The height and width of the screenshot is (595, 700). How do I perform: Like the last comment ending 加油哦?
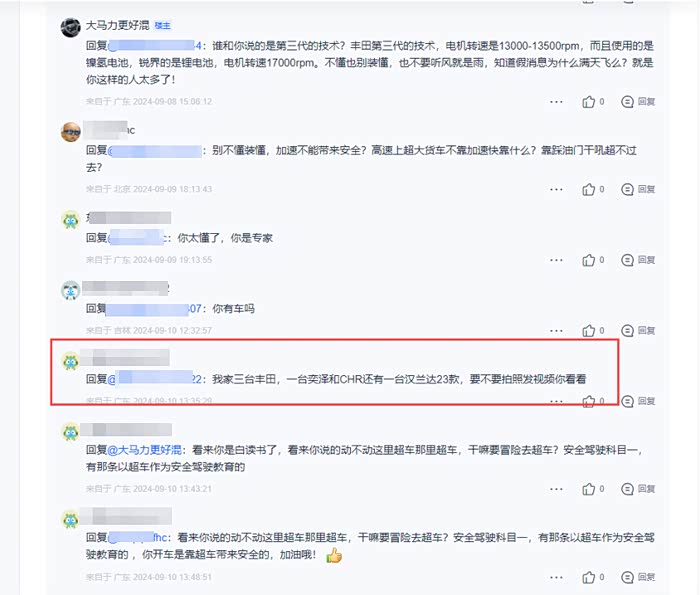point(593,577)
